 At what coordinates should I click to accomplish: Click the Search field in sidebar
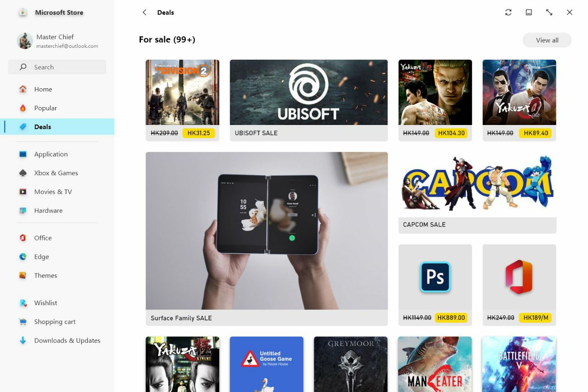[57, 67]
